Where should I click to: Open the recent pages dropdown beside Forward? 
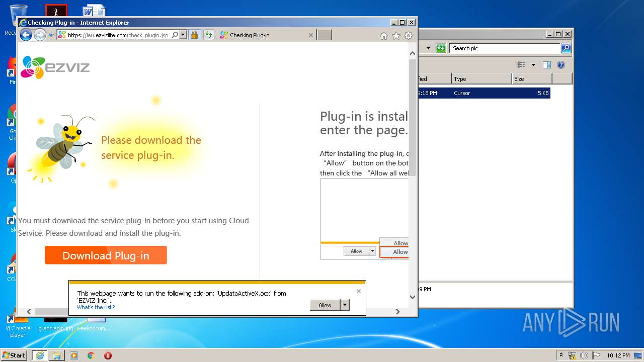tap(51, 35)
